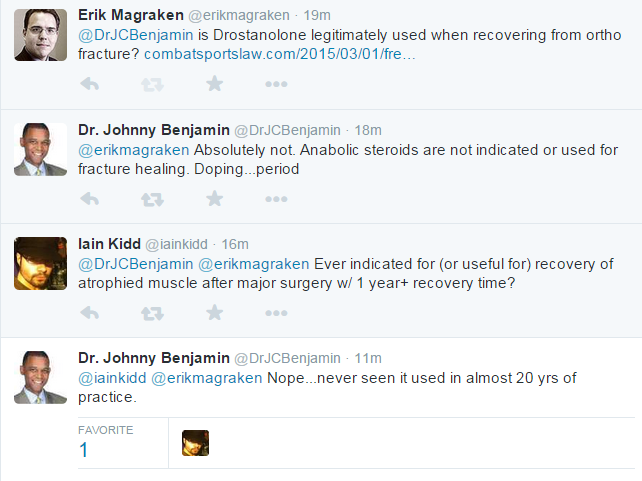View the user who favorited the tweet
642x481 pixels.
(x=195, y=443)
